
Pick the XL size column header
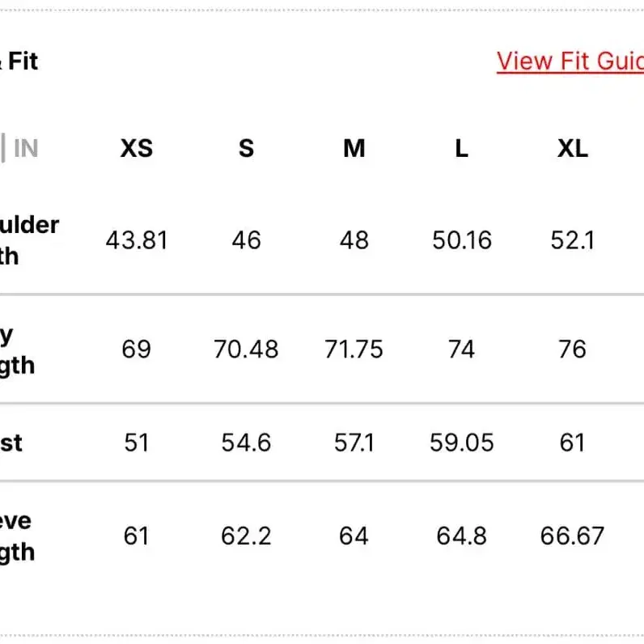[572, 148]
